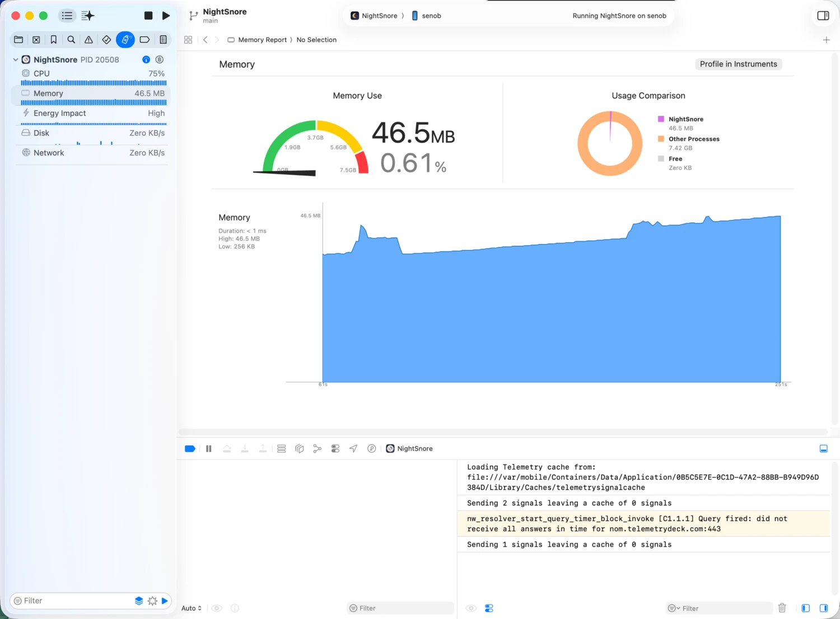The height and width of the screenshot is (619, 840).
Task: Click the Run button in toolbar
Action: tap(166, 16)
